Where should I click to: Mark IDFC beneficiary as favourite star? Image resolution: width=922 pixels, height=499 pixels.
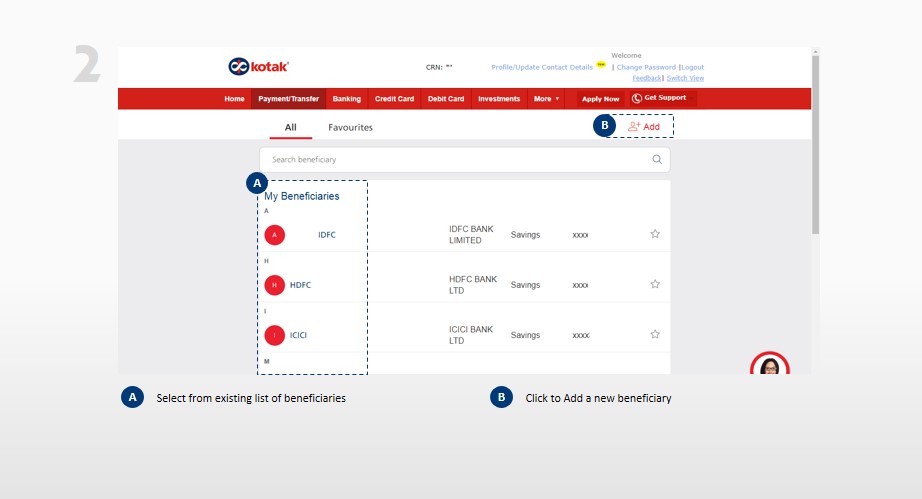pos(655,234)
